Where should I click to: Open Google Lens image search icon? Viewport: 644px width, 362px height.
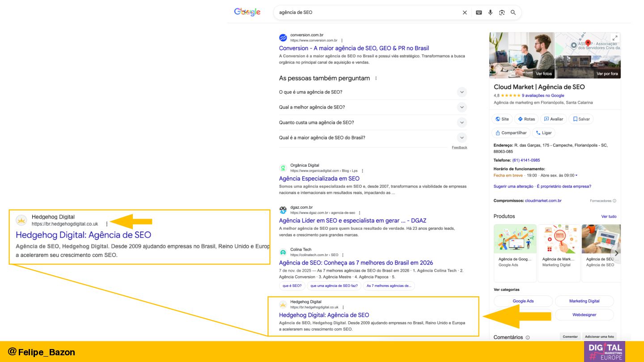click(502, 13)
